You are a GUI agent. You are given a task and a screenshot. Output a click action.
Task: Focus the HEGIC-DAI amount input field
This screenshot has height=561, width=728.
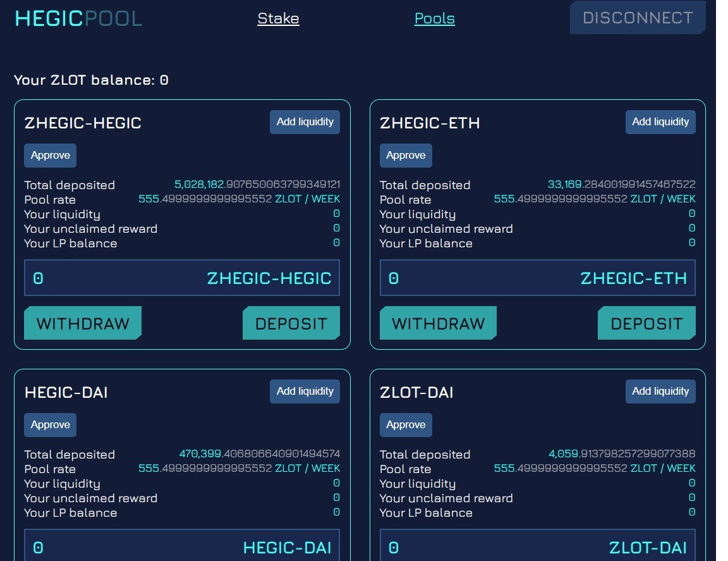point(182,546)
